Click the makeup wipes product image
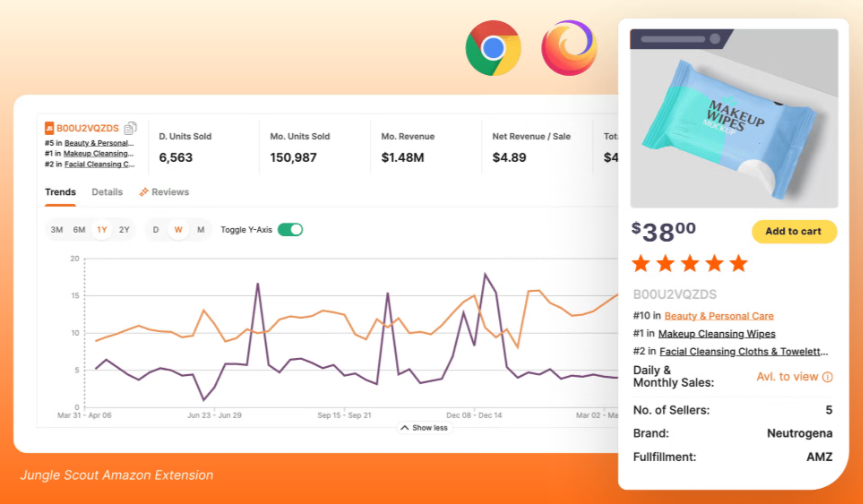Image resolution: width=863 pixels, height=504 pixels. click(x=734, y=118)
